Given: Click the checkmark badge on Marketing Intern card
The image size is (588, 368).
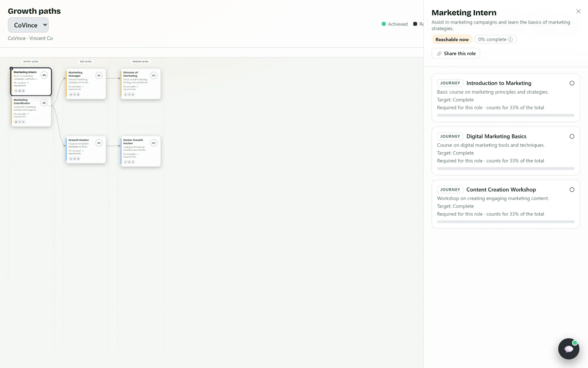Looking at the screenshot, I should point(11,69).
